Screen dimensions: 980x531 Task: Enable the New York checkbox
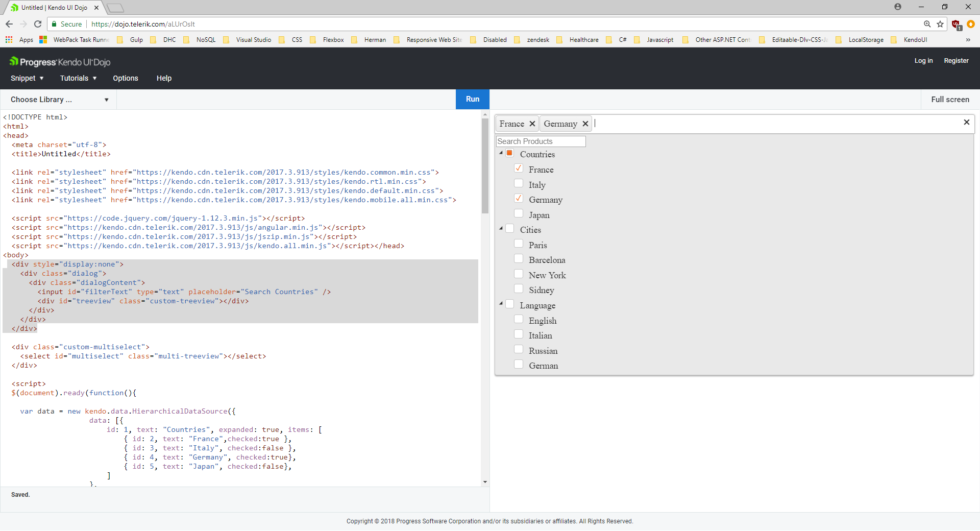click(519, 274)
